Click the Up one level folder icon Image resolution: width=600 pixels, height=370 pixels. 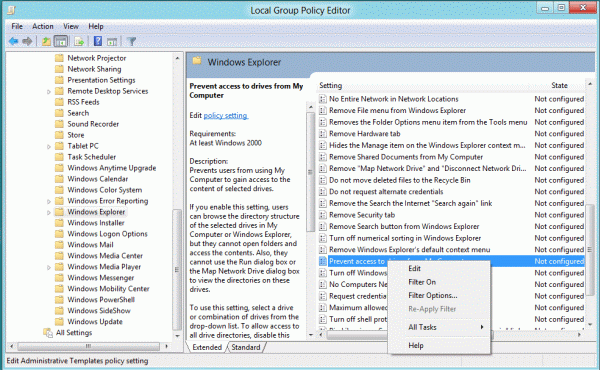pyautogui.click(x=46, y=41)
